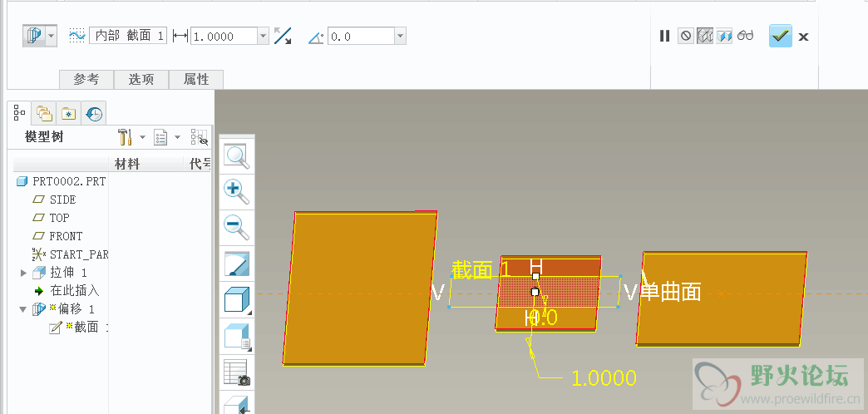Click the 截面 1 label in the viewport
This screenshot has width=868, height=414.
[x=481, y=270]
